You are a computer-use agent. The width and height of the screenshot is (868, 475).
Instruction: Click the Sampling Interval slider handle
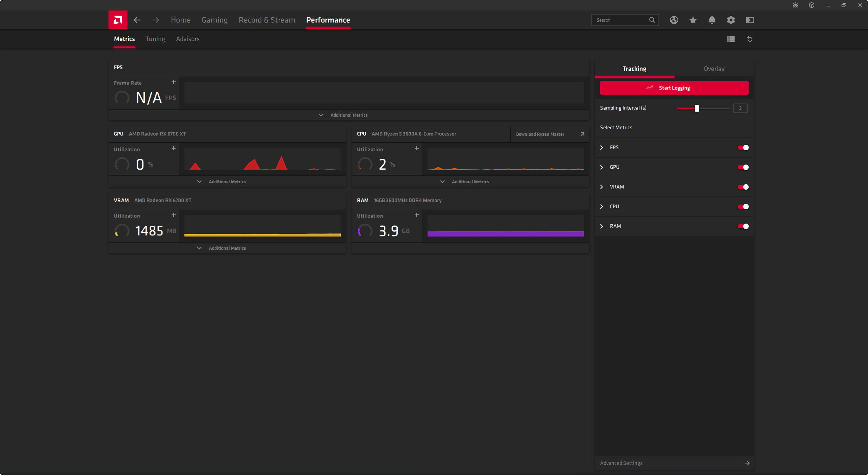[x=697, y=108]
